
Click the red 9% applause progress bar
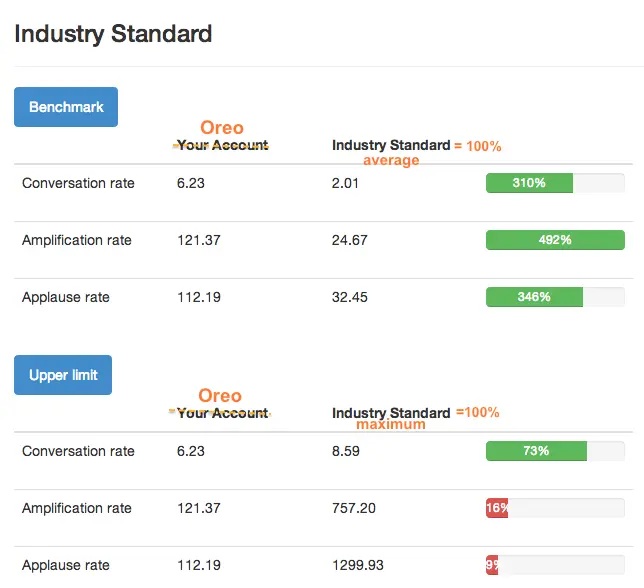(x=492, y=565)
